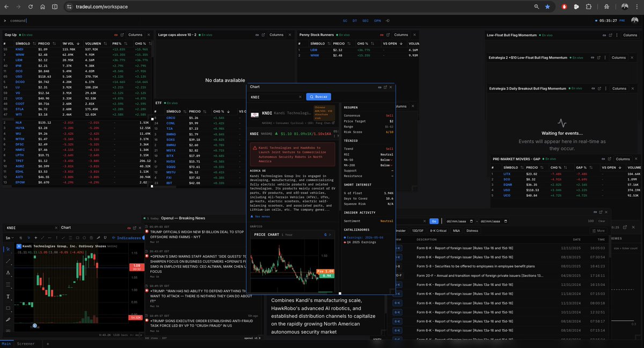
Task: Click the browser back arrow
Action: point(7,6)
